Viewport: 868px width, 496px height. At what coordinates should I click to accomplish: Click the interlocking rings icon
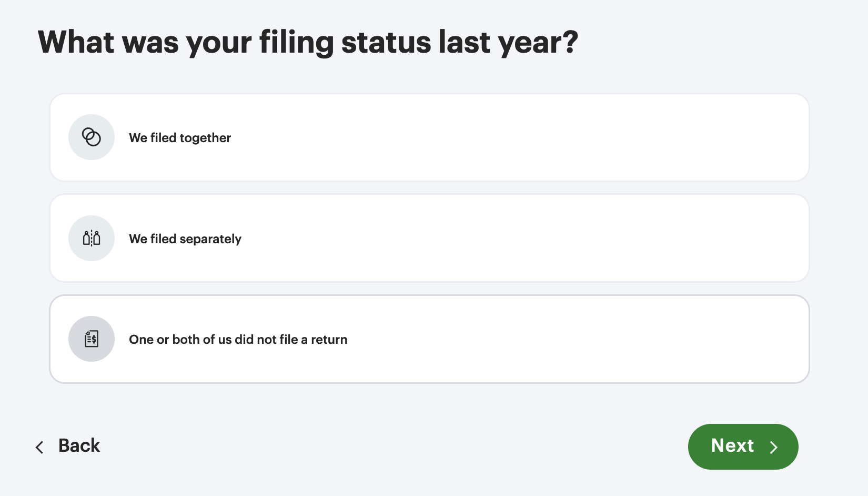click(x=92, y=137)
